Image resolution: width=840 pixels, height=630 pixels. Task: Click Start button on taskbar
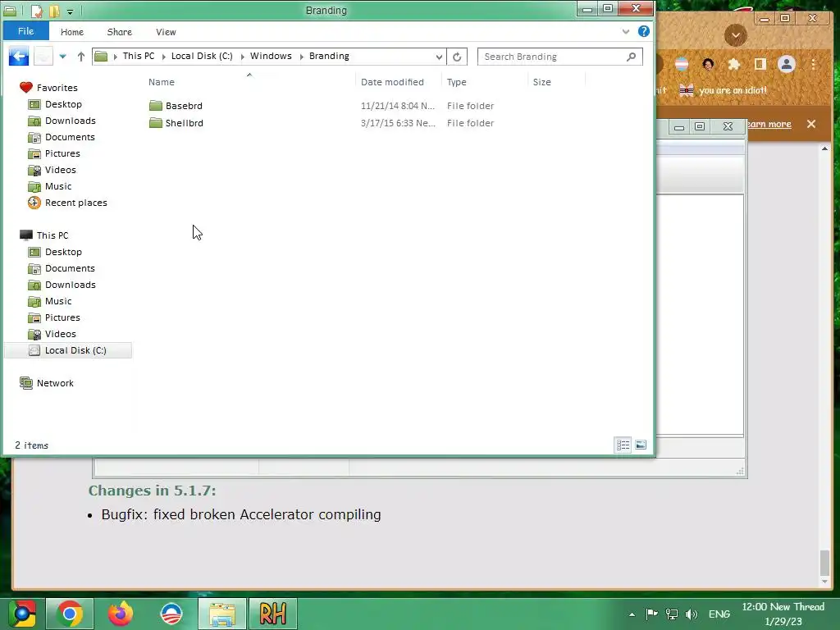22,614
